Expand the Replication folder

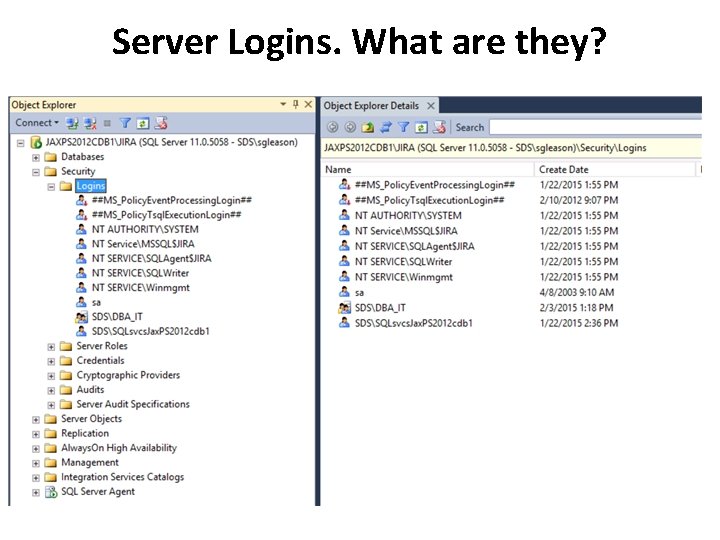[x=36, y=434]
